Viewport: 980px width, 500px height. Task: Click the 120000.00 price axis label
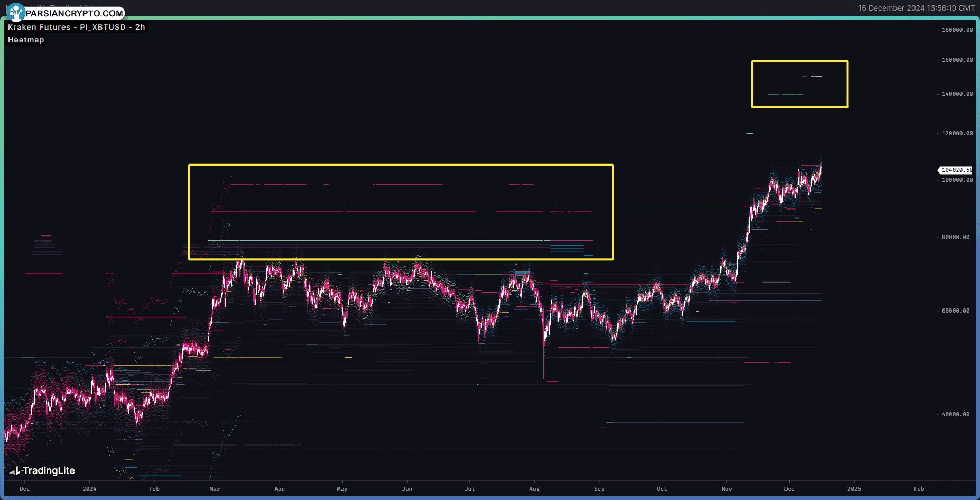[x=957, y=133]
